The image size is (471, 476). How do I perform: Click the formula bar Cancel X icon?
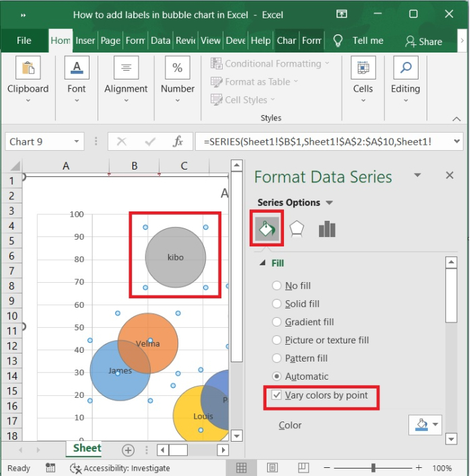[121, 141]
